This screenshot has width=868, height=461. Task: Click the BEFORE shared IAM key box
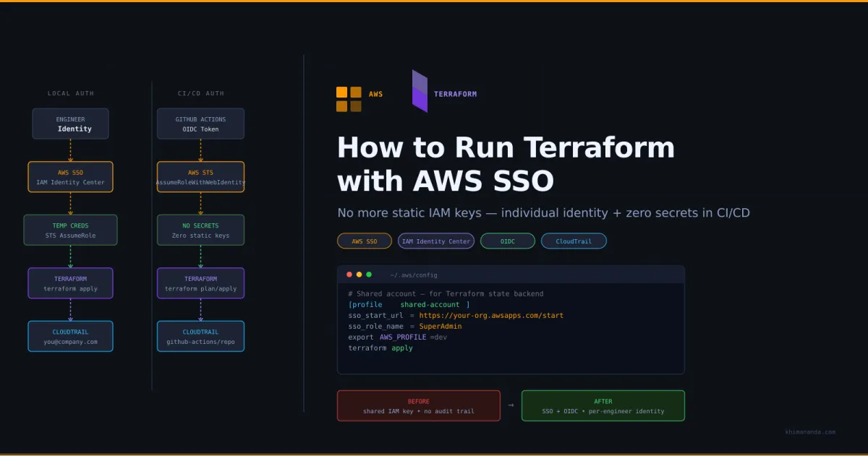click(418, 405)
